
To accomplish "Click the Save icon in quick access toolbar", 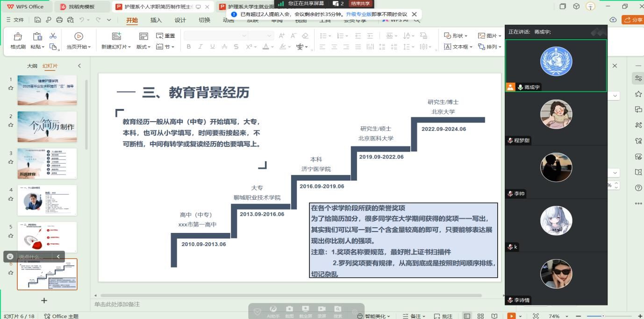I will pos(38,20).
